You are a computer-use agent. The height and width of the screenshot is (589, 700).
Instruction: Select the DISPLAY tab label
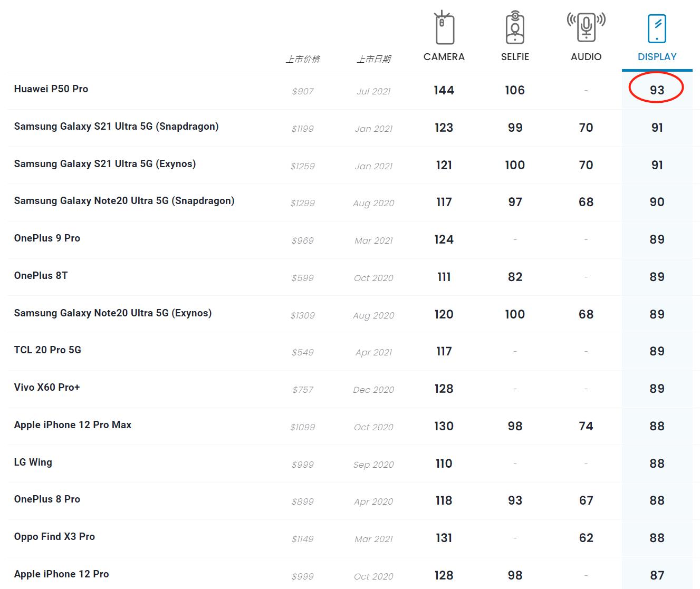click(657, 57)
